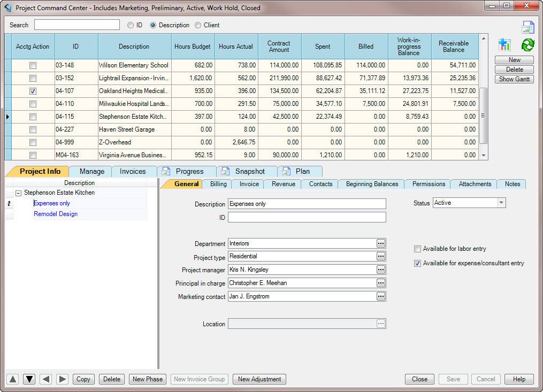Enable Available for labor entry checkbox
Viewport: 543px width, 392px height.
click(417, 249)
